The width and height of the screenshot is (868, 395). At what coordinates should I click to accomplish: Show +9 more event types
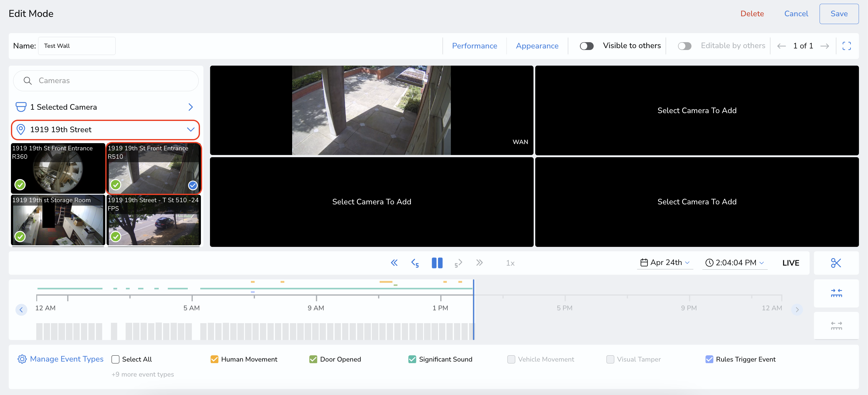142,374
